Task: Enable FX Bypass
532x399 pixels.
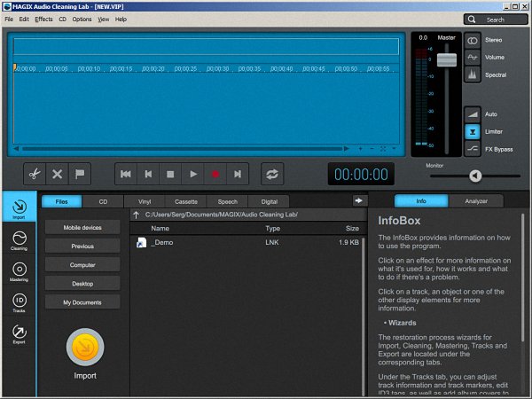Action: pos(473,148)
